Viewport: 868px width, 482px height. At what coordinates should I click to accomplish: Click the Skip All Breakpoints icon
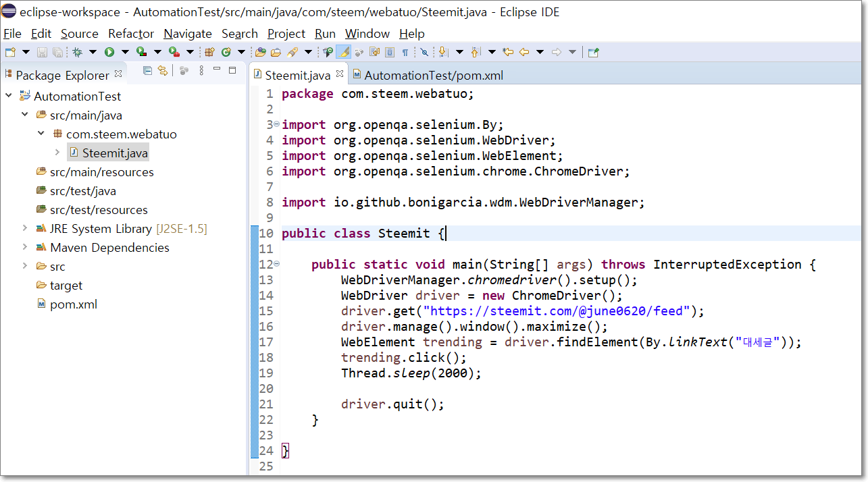pos(424,52)
